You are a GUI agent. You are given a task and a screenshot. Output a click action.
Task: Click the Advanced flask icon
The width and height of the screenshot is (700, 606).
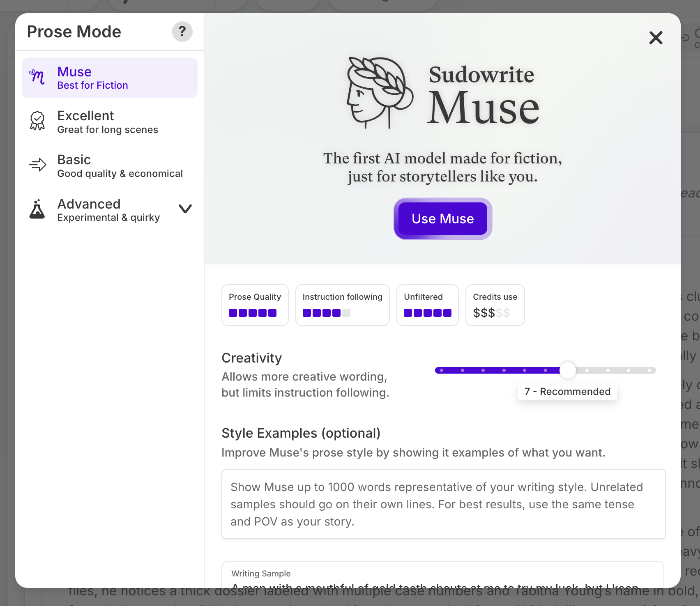37,209
